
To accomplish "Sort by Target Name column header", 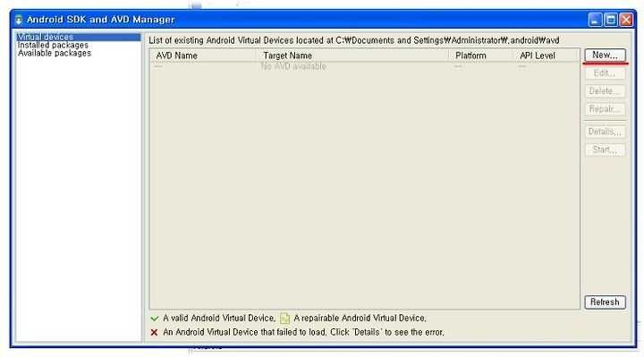I will tap(352, 55).
